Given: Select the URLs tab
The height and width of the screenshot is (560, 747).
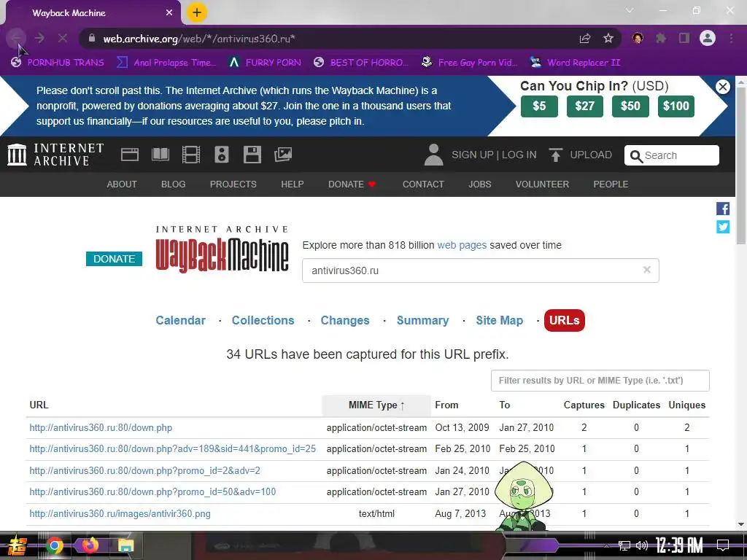Looking at the screenshot, I should [564, 320].
